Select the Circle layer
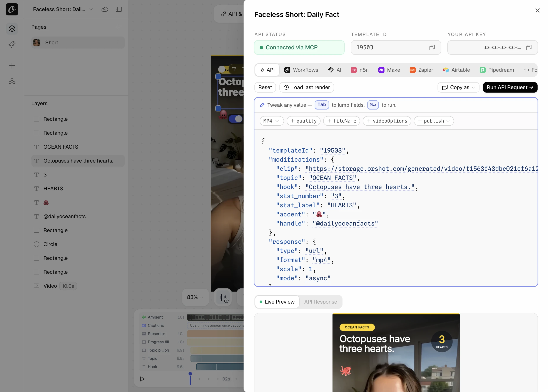The image size is (548, 392). tap(78, 244)
